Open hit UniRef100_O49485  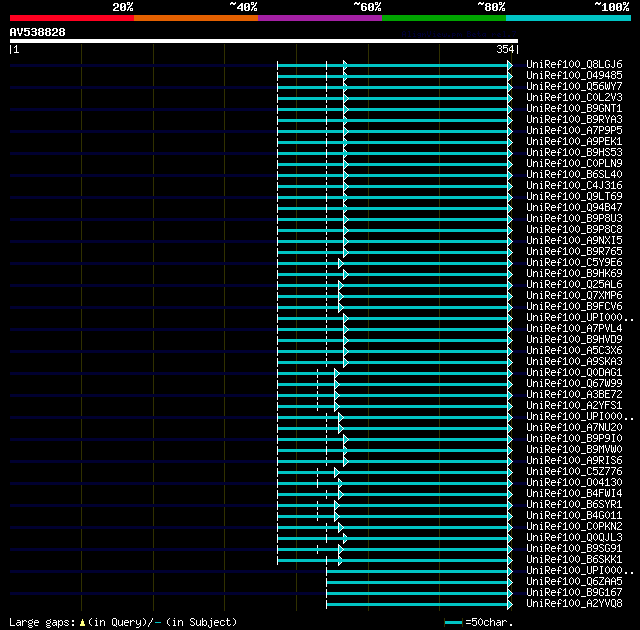(x=574, y=75)
